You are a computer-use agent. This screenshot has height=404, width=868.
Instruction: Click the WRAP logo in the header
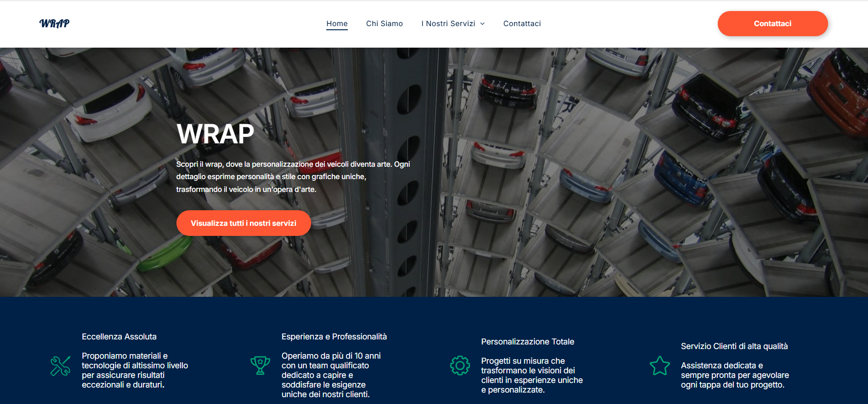54,23
